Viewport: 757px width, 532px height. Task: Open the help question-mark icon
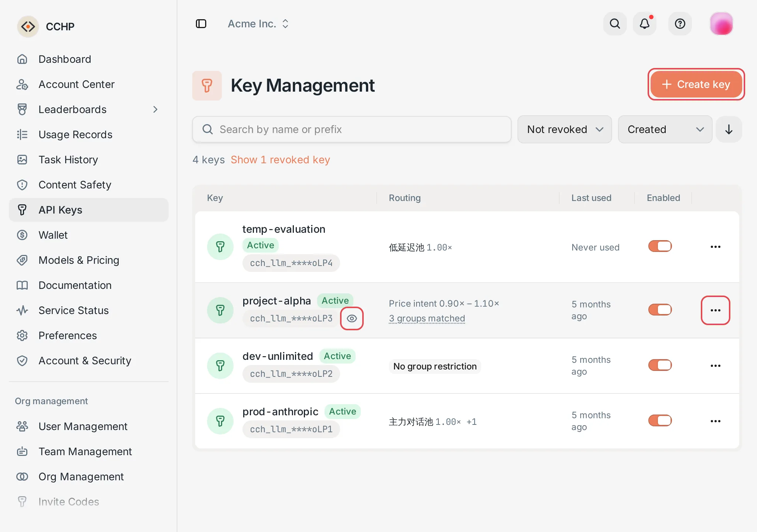(x=680, y=24)
